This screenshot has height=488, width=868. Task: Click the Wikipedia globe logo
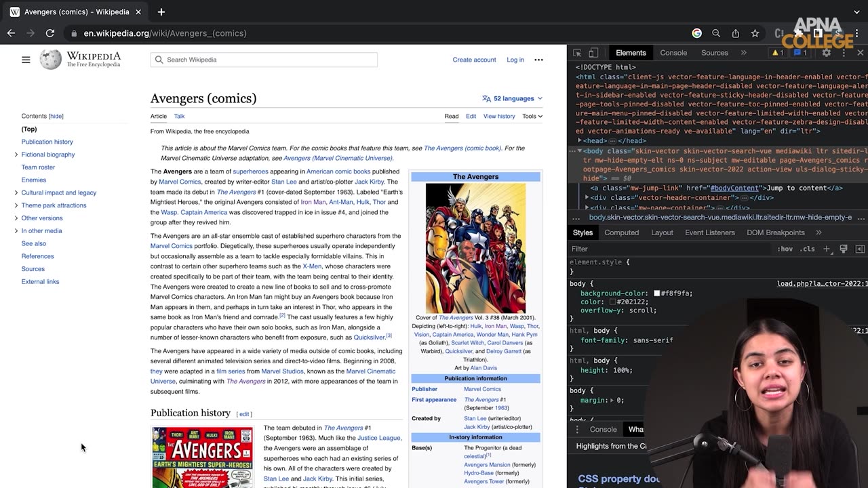tap(50, 60)
